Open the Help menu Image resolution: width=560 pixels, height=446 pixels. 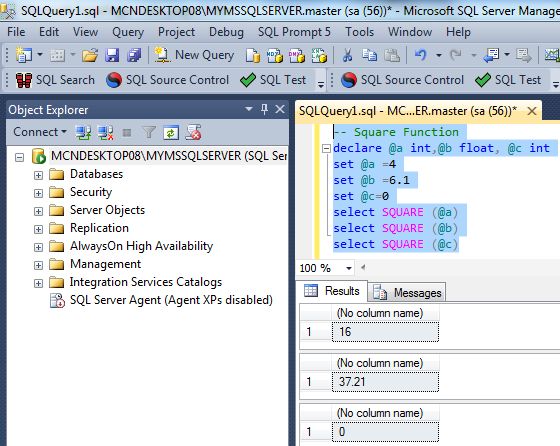point(458,32)
